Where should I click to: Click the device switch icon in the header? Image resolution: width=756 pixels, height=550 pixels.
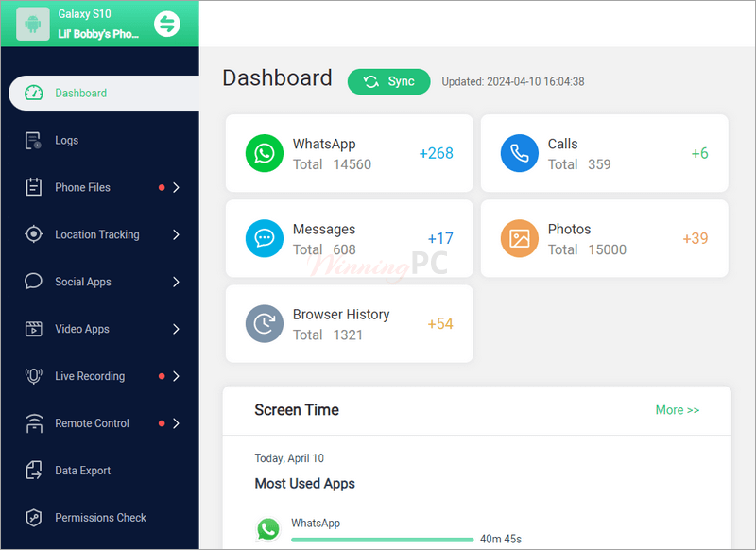(x=167, y=24)
